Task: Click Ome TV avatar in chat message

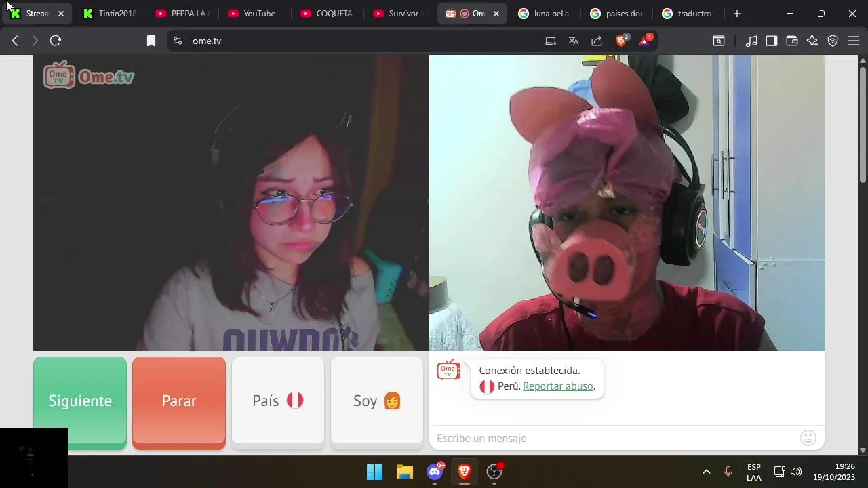Action: coord(449,370)
